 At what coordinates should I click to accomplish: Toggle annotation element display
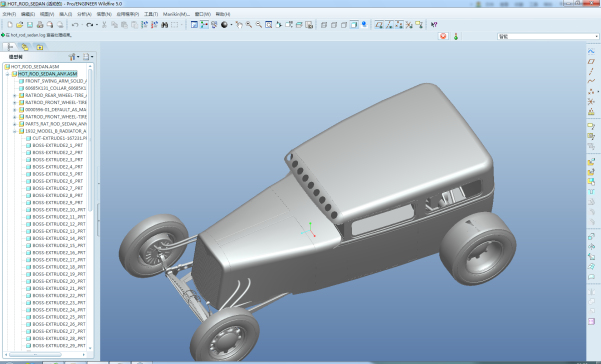pyautogui.click(x=419, y=25)
